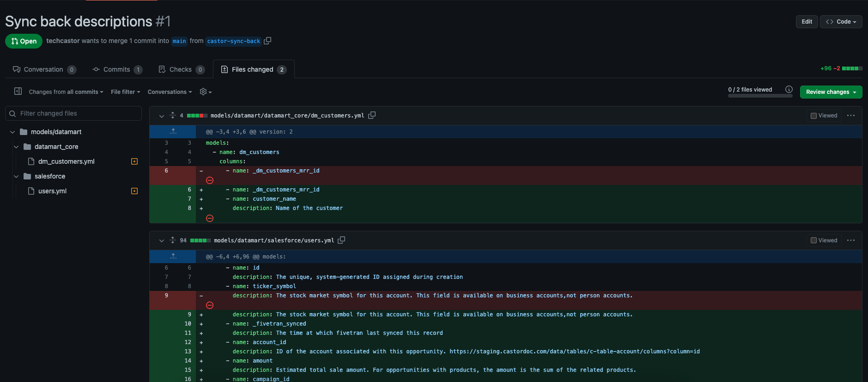Viewport: 868px width, 382px height.
Task: Copy users.yml file path icon
Action: [x=341, y=240]
